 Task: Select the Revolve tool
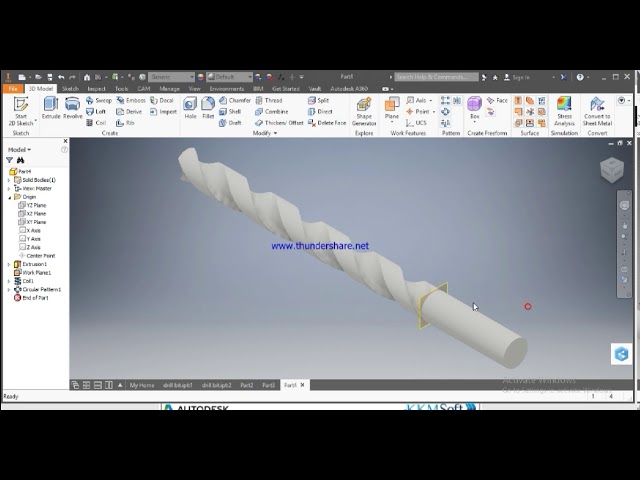point(73,108)
